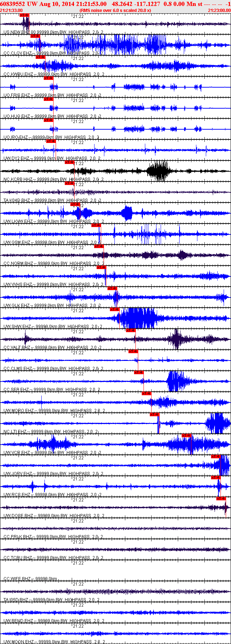Click the red pick flag on UW.DY2 trace
The height and width of the screenshot is (644, 231).
(x=51, y=141)
